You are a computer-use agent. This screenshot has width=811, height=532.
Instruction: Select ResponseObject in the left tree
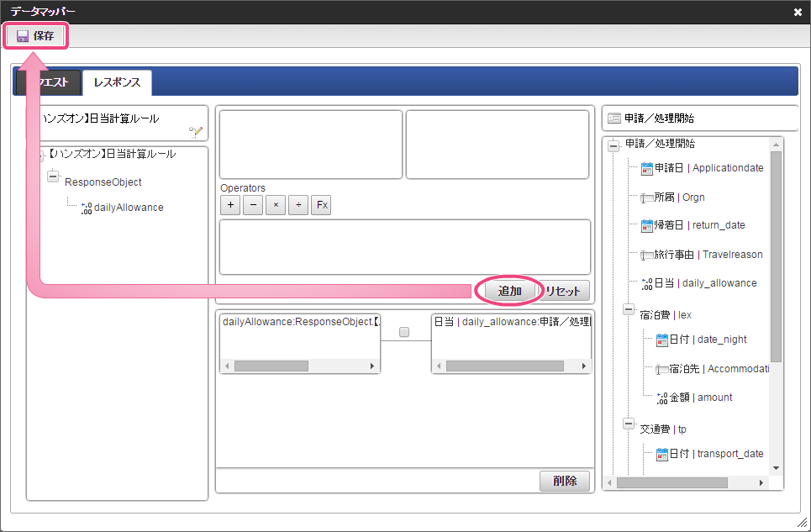[x=103, y=182]
